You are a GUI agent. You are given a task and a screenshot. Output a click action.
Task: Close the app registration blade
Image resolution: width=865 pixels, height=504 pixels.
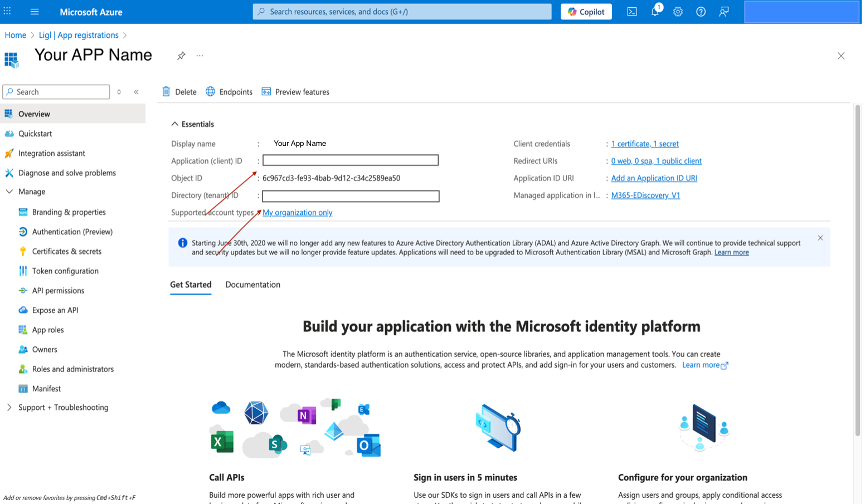click(841, 56)
